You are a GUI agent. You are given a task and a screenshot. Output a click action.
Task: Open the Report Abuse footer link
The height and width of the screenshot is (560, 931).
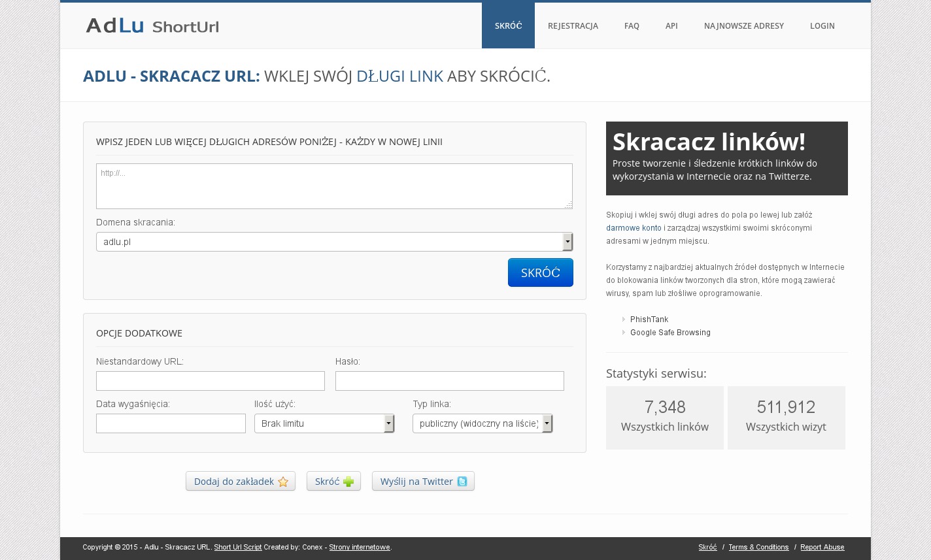822,548
